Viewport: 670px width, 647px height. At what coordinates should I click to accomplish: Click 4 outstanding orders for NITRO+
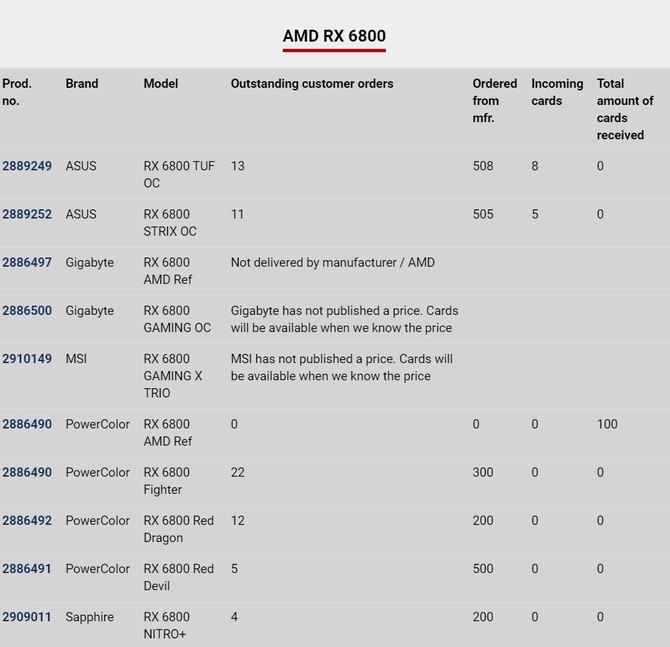(234, 618)
